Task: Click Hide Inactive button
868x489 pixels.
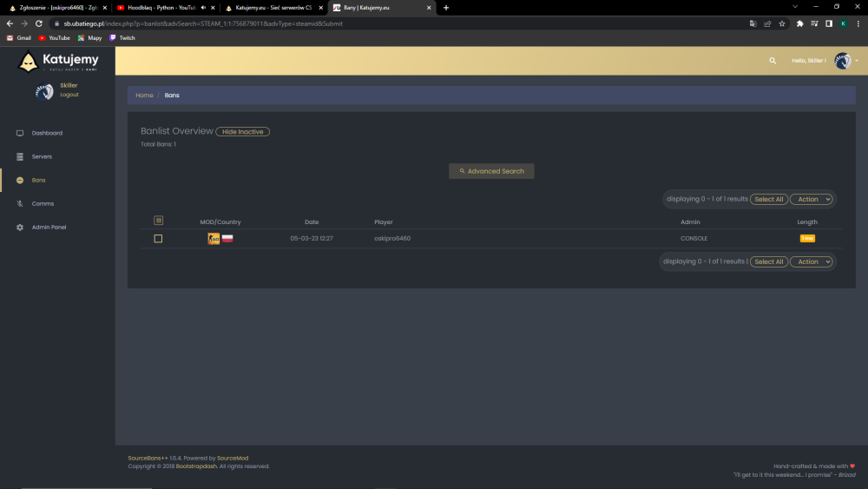Action: 242,132
